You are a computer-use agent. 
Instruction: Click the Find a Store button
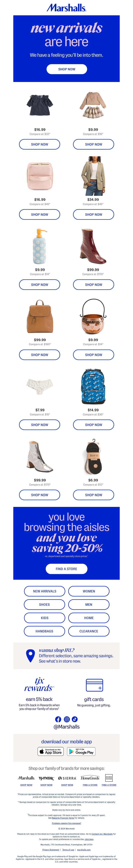[x=66, y=569]
